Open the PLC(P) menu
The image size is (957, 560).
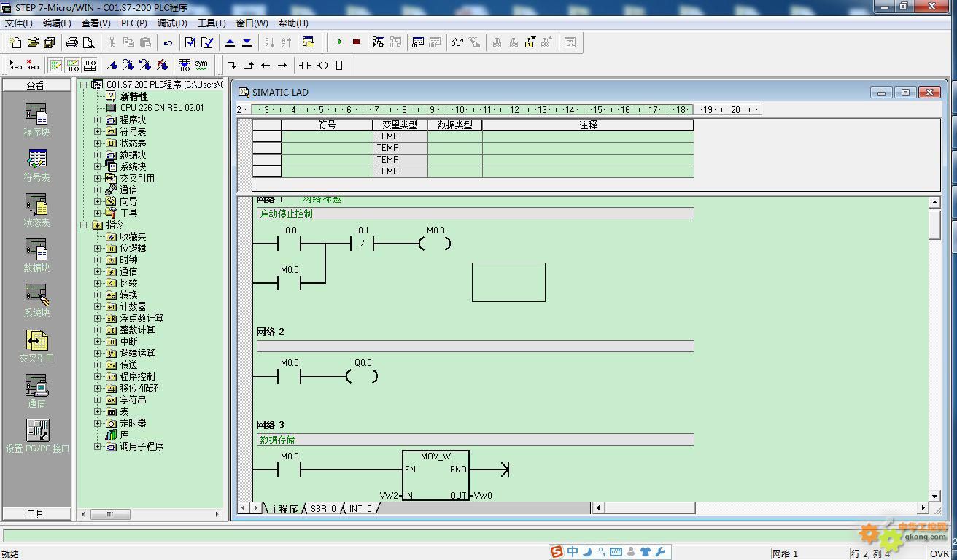click(x=134, y=23)
